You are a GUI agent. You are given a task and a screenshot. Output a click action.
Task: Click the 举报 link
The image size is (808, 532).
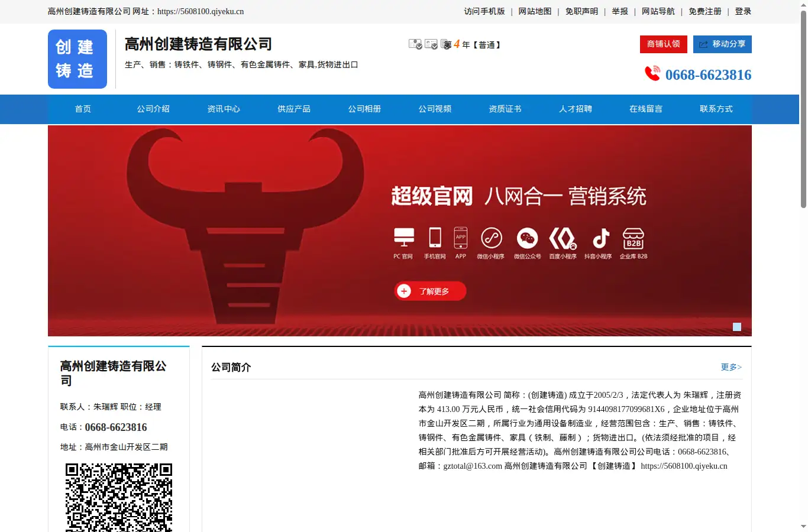pos(620,11)
